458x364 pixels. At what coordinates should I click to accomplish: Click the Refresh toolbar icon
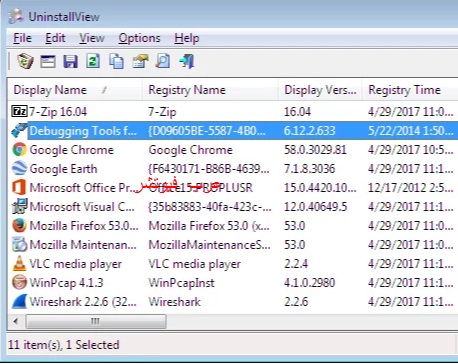(93, 61)
